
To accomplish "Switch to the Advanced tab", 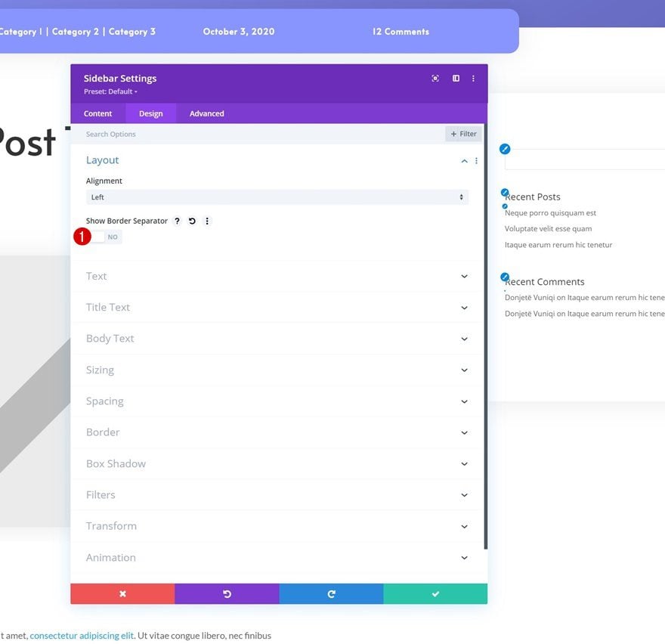I will (206, 113).
